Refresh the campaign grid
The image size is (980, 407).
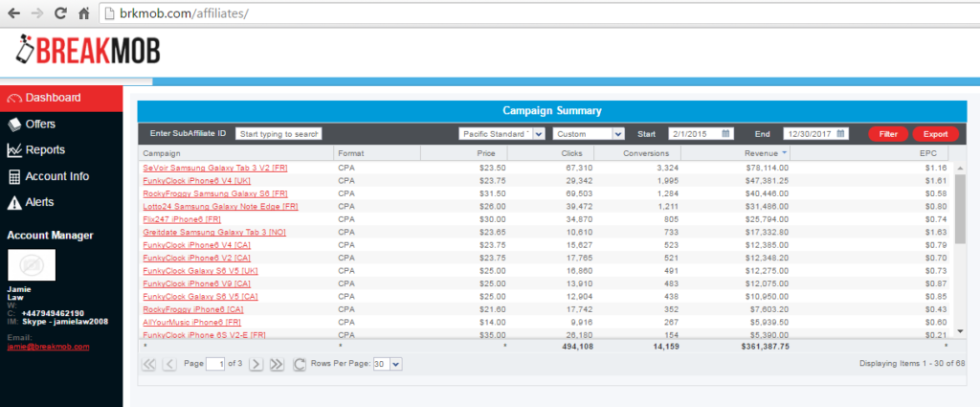click(x=300, y=364)
